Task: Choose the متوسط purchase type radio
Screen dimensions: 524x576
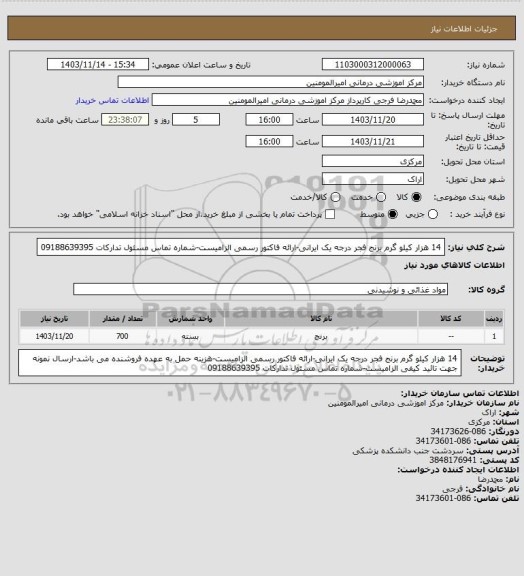Action: coord(393,214)
